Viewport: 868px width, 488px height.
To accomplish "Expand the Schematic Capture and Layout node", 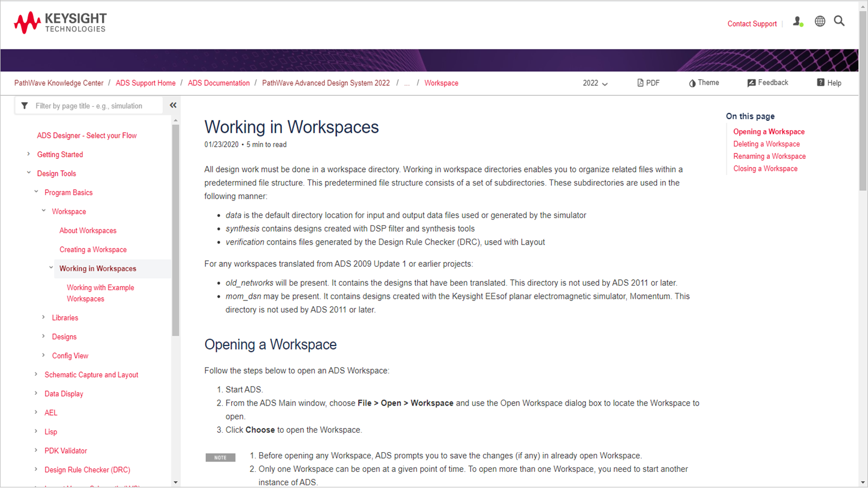I will click(36, 375).
